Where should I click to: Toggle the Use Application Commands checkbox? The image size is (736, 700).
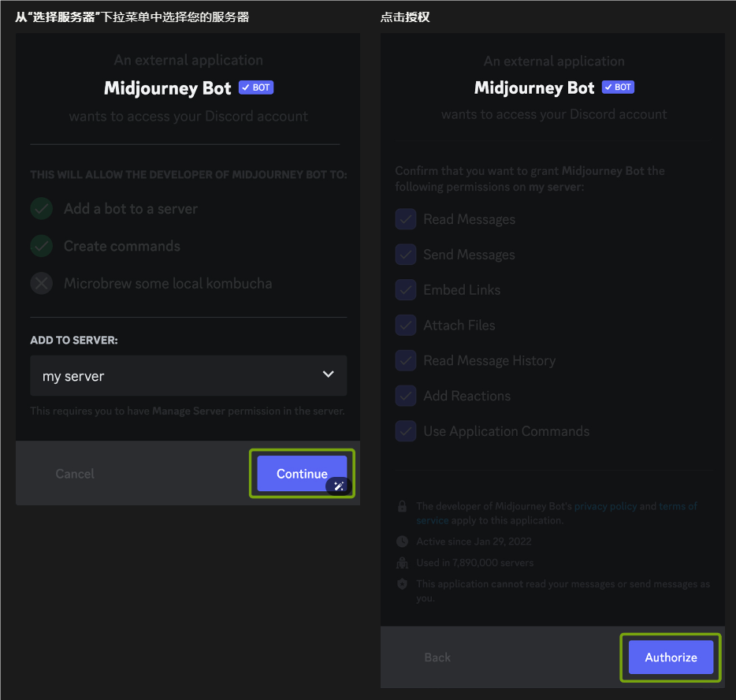tap(406, 431)
